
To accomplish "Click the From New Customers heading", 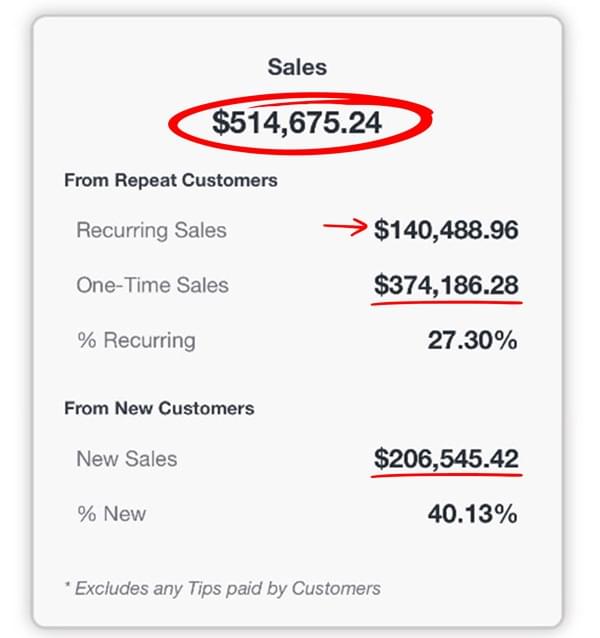I will 159,408.
